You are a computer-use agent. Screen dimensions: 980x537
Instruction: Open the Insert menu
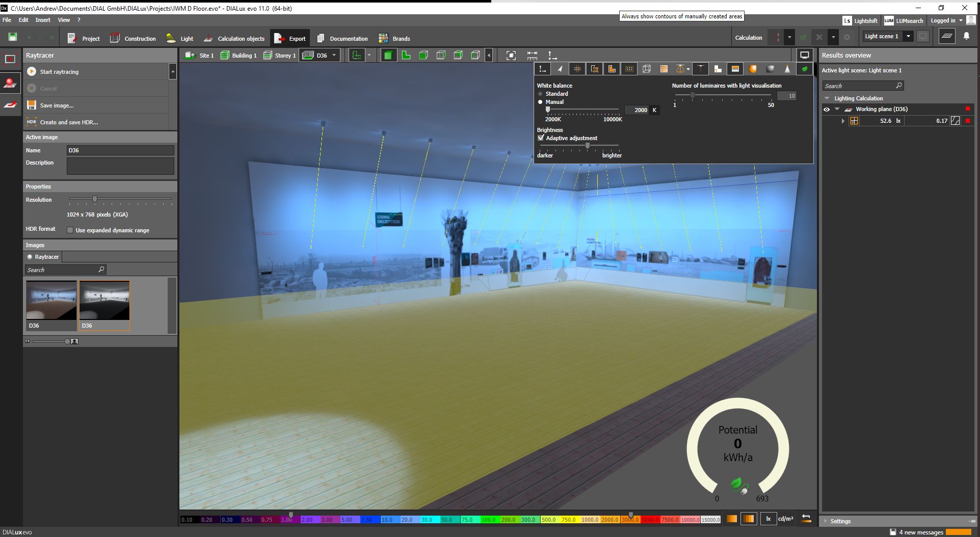pyautogui.click(x=43, y=20)
